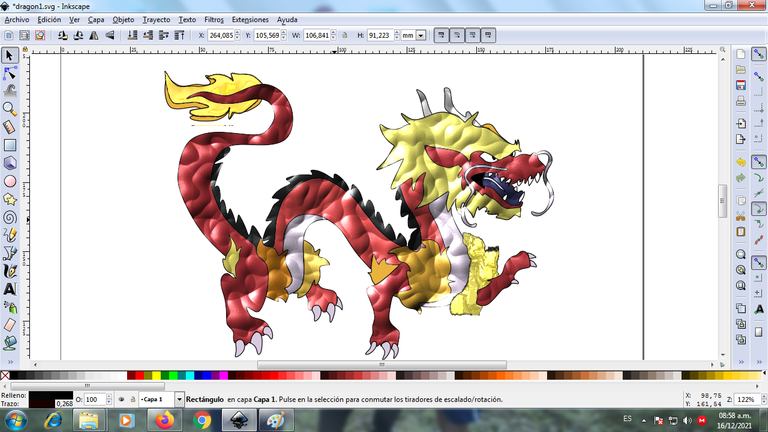Open the Filtros menu
The height and width of the screenshot is (432, 768).
pos(214,20)
